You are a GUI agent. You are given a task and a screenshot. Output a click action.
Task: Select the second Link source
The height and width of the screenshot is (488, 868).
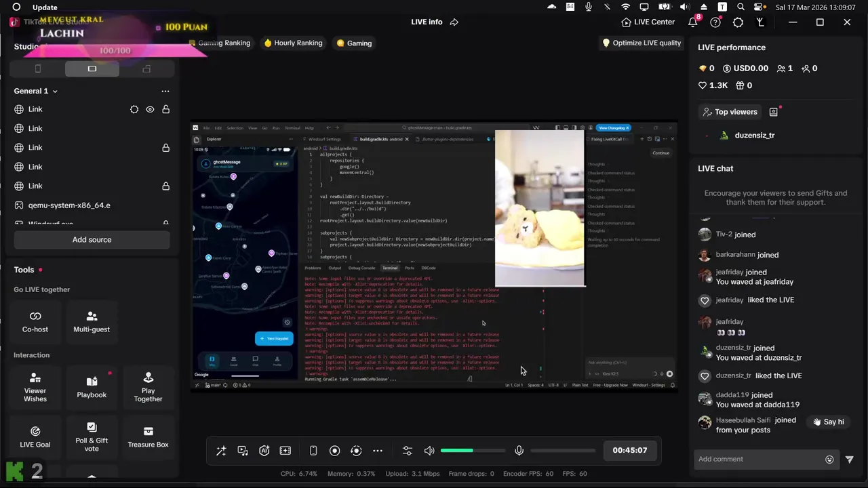92,128
